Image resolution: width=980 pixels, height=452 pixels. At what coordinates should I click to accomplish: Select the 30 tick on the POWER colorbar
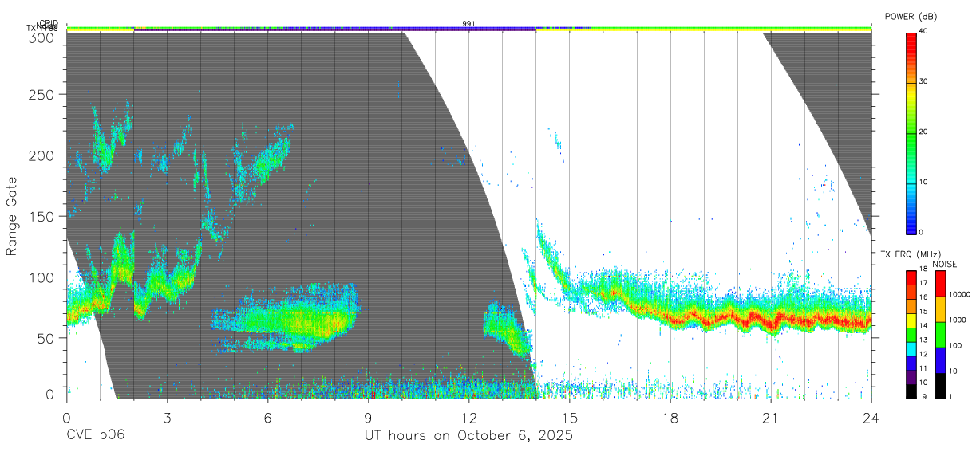925,81
